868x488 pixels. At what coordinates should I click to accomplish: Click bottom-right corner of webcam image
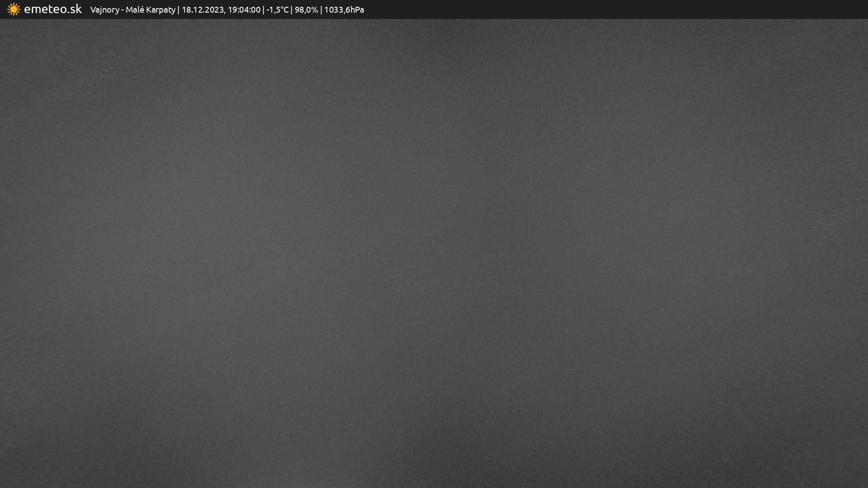pyautogui.click(x=864, y=484)
